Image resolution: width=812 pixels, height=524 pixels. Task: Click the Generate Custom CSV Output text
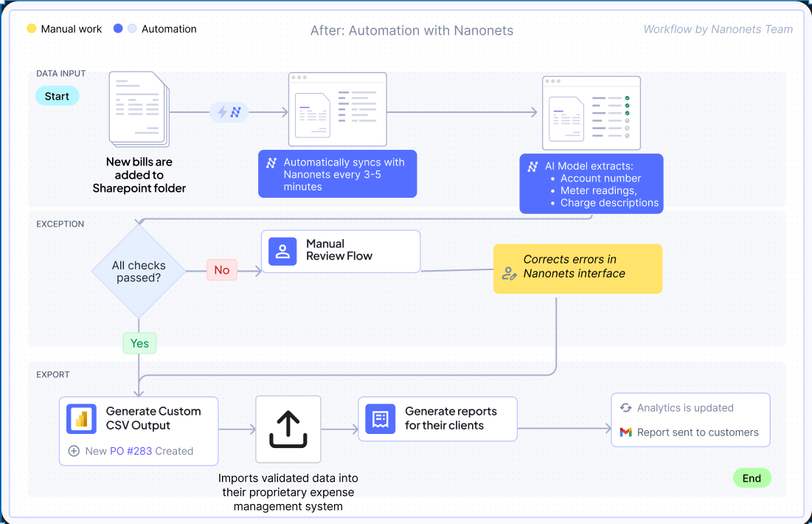click(x=153, y=418)
